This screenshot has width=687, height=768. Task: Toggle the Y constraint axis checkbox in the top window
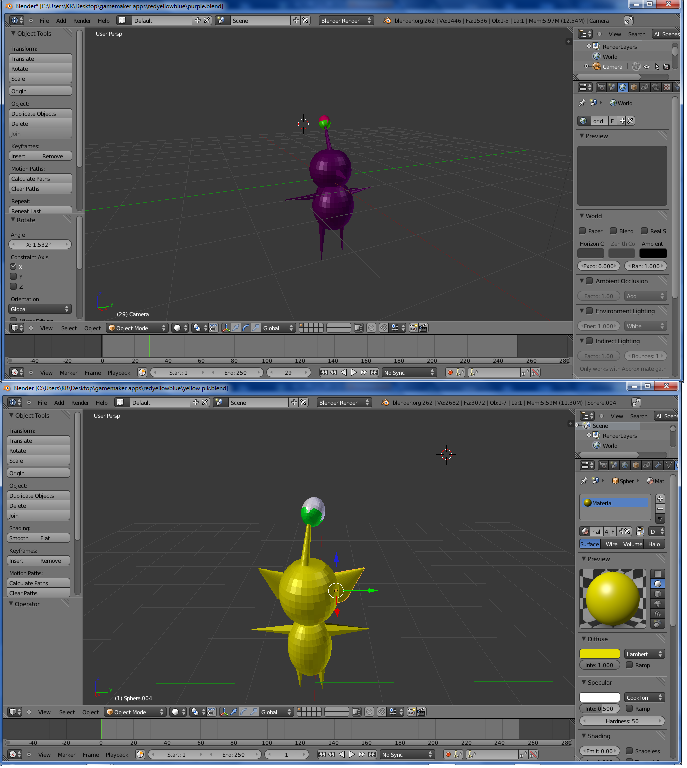click(14, 277)
